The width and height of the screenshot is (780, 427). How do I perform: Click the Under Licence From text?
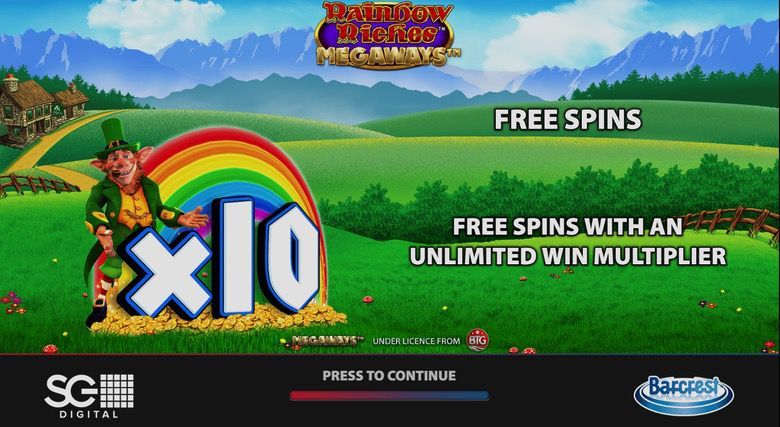click(416, 341)
